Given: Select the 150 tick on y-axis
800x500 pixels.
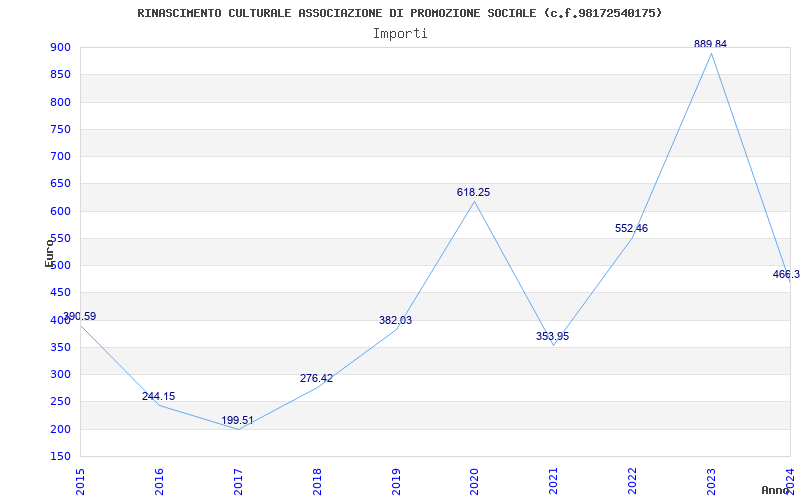Looking at the screenshot, I should 60,456.
